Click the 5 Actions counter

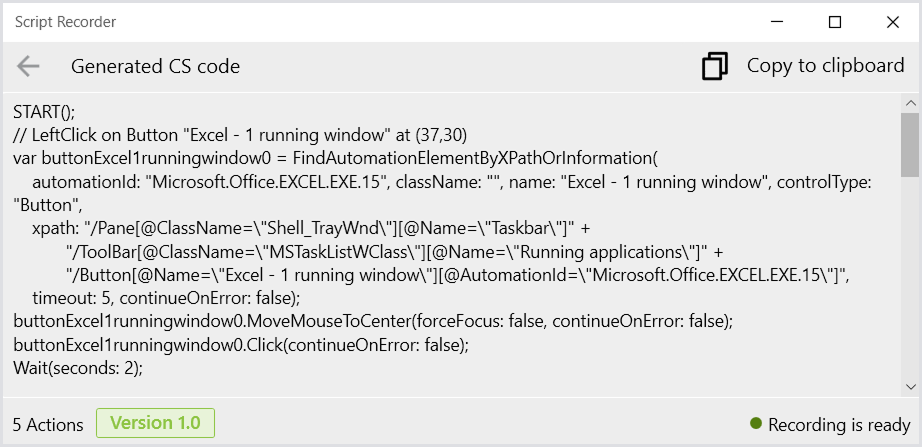[x=48, y=425]
